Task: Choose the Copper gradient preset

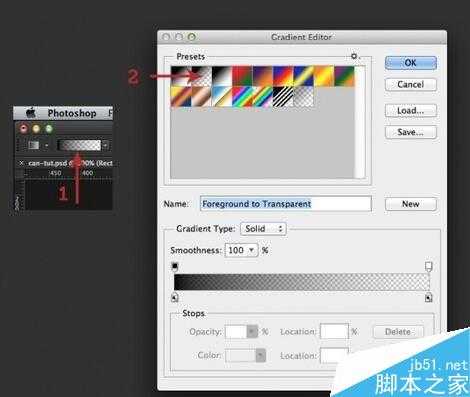Action: pyautogui.click(x=202, y=96)
